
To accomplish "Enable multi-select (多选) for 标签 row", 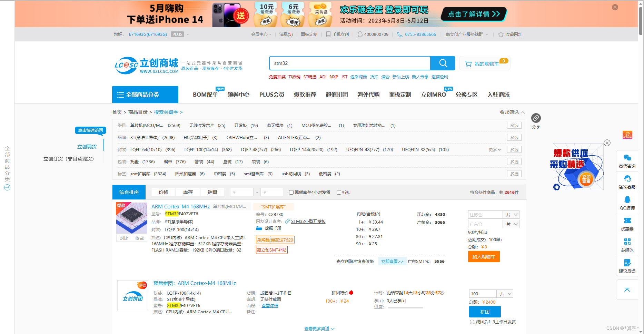I will [514, 174].
